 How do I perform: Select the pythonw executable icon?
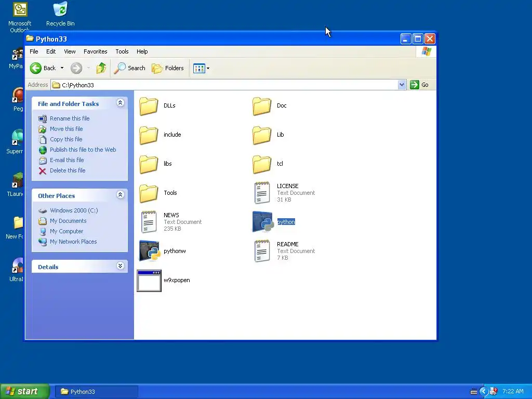coord(149,251)
